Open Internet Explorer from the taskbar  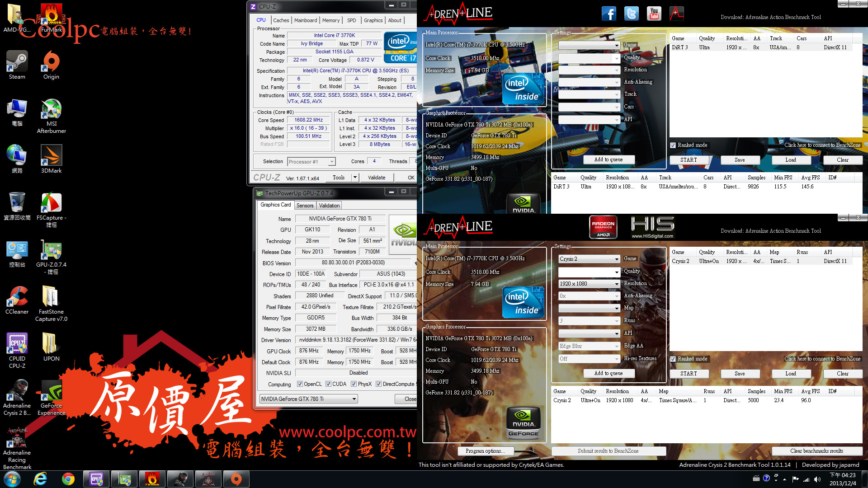[x=40, y=479]
